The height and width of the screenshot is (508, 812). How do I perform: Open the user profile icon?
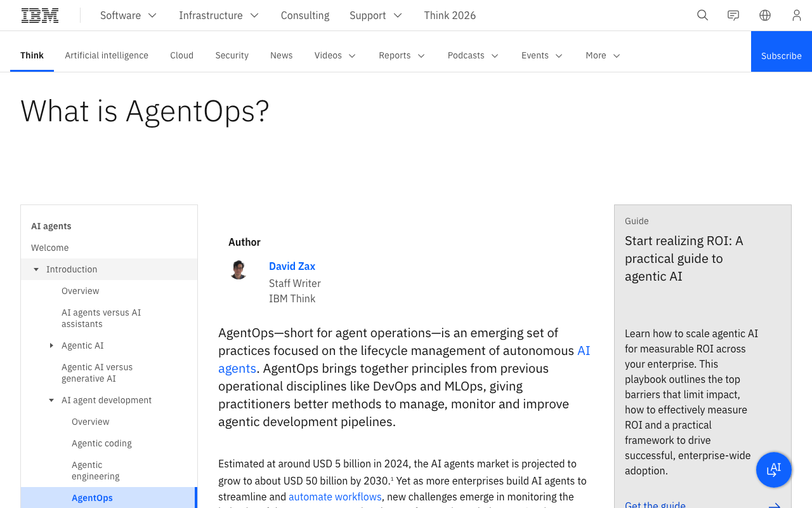797,15
